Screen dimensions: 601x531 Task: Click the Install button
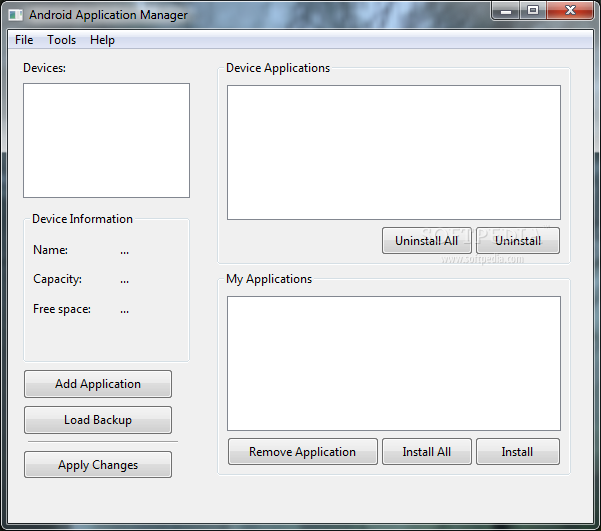coord(518,452)
